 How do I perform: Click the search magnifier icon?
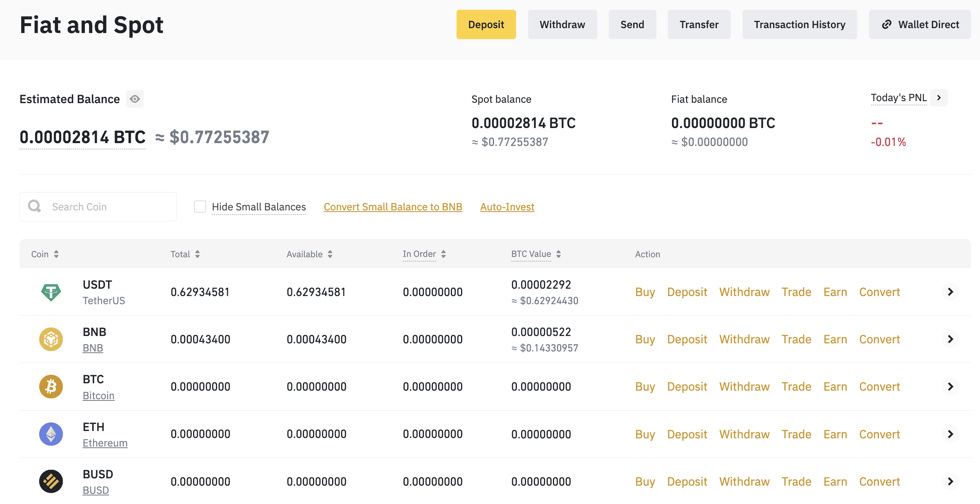point(35,206)
